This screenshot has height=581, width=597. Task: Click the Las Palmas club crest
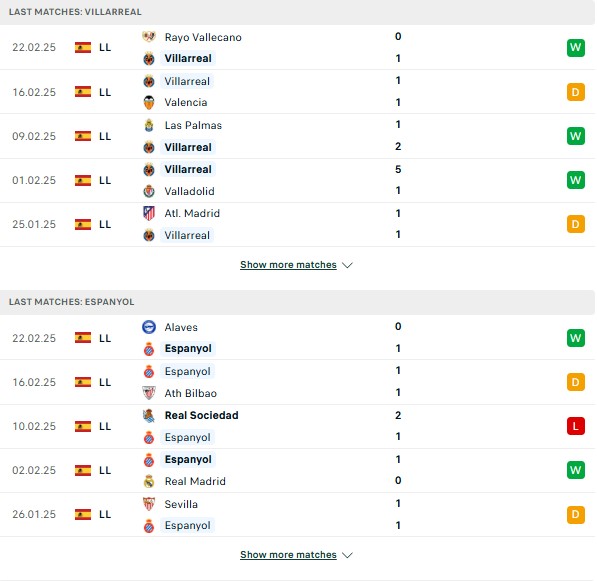point(149,125)
